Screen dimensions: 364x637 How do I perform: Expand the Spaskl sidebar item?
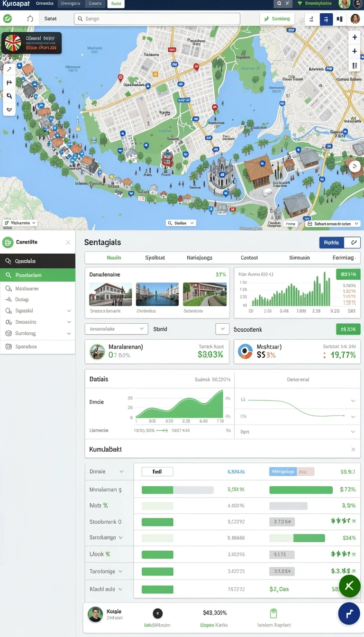click(x=69, y=311)
